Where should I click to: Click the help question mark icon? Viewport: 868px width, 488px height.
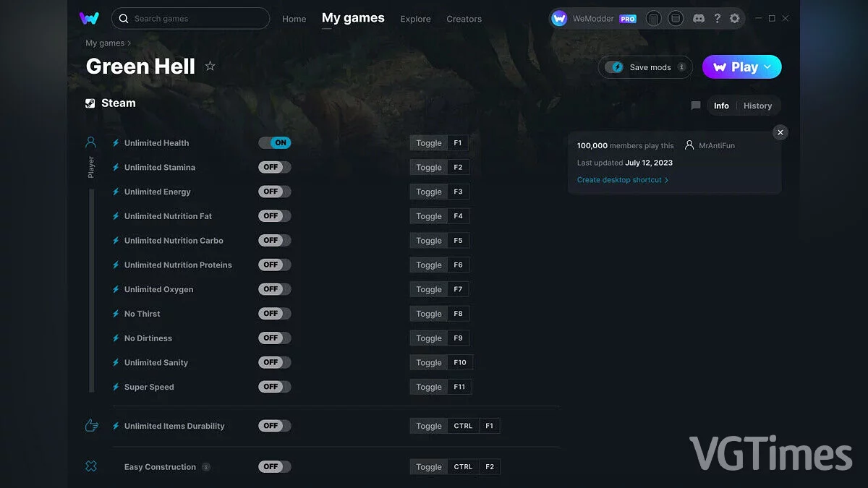pos(717,19)
